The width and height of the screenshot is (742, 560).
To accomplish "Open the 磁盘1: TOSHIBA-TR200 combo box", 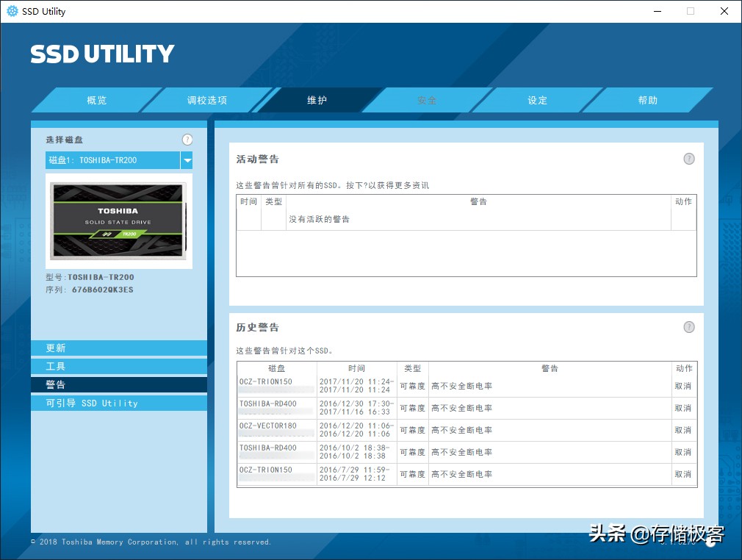I will tap(112, 160).
